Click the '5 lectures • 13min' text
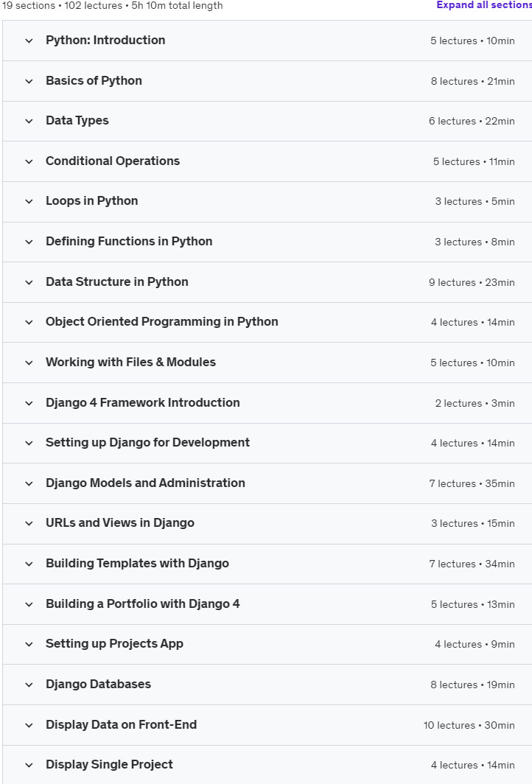 (x=472, y=604)
